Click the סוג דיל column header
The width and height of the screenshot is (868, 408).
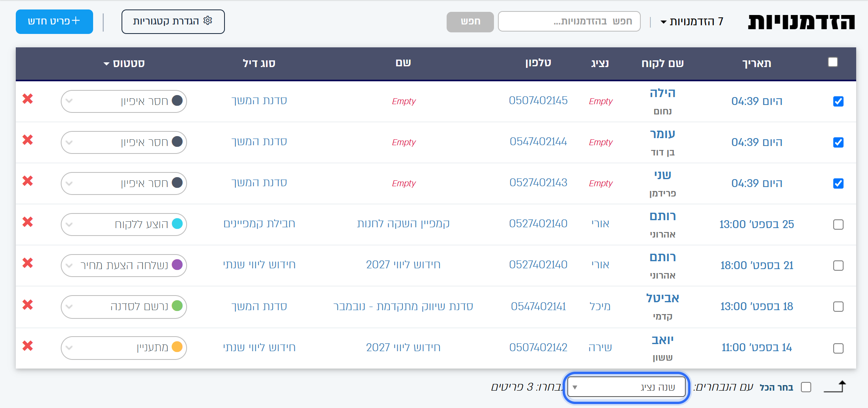pos(259,63)
